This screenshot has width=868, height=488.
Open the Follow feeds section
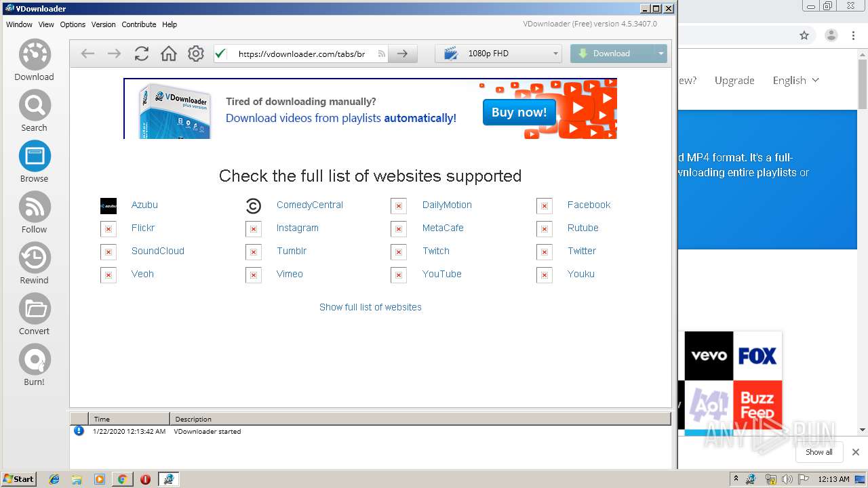click(x=35, y=213)
